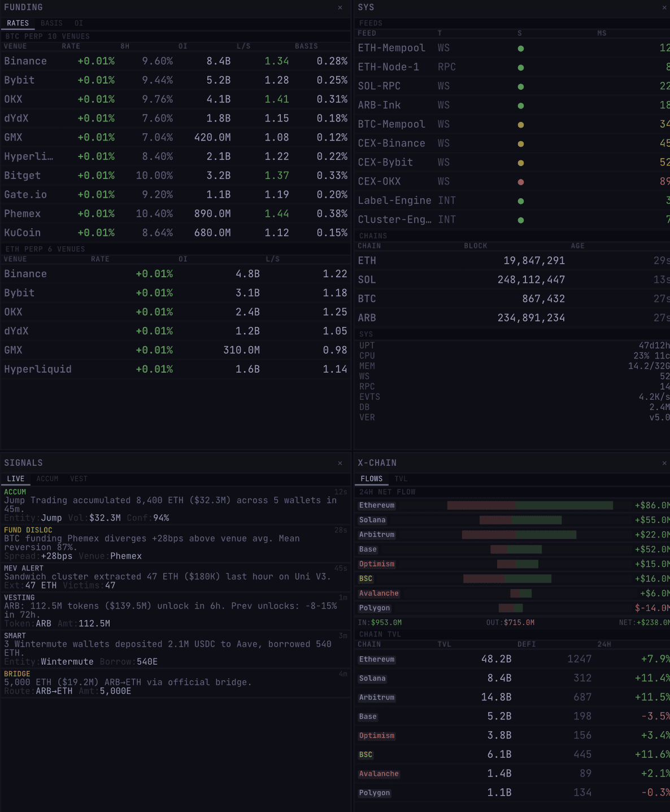This screenshot has width=670, height=812.
Task: Open the FUND DISLOC Phemex signal
Action: click(176, 543)
